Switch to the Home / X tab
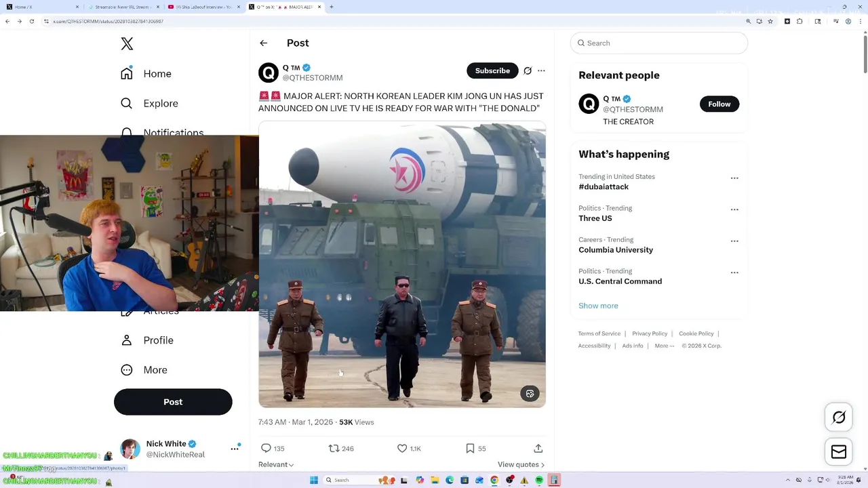The height and width of the screenshot is (488, 868). pyautogui.click(x=41, y=7)
